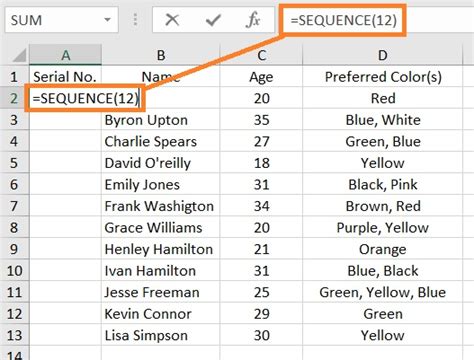Click age 25 in Jesse Freeman row

[x=261, y=292]
